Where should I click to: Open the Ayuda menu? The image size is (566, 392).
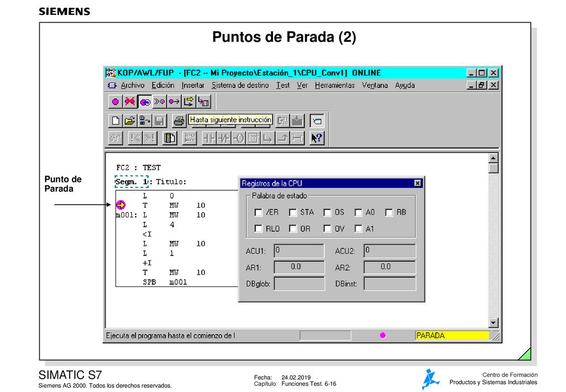click(x=405, y=86)
